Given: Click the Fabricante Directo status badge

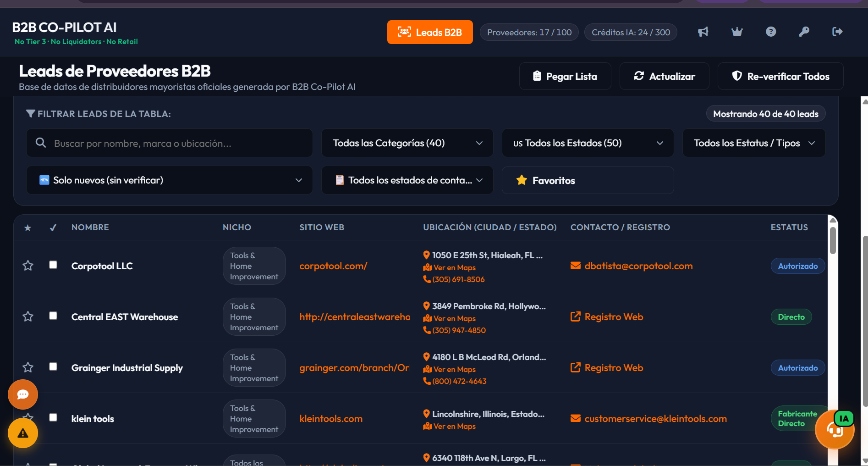Looking at the screenshot, I should click(797, 419).
